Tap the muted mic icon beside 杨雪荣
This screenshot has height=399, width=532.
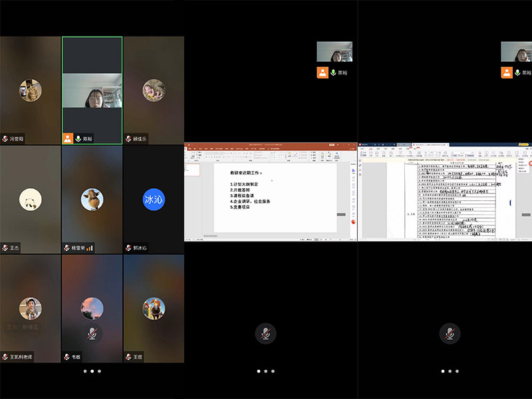click(x=67, y=248)
